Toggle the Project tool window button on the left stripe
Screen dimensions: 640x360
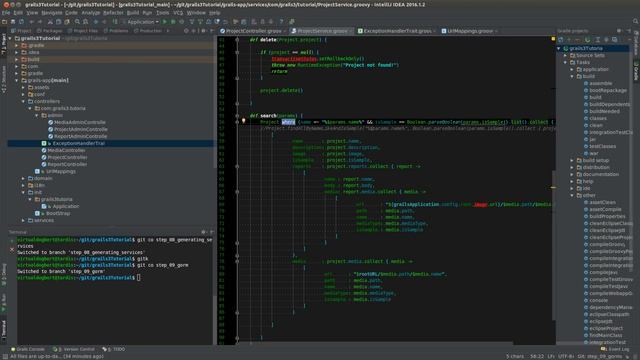[x=4, y=44]
